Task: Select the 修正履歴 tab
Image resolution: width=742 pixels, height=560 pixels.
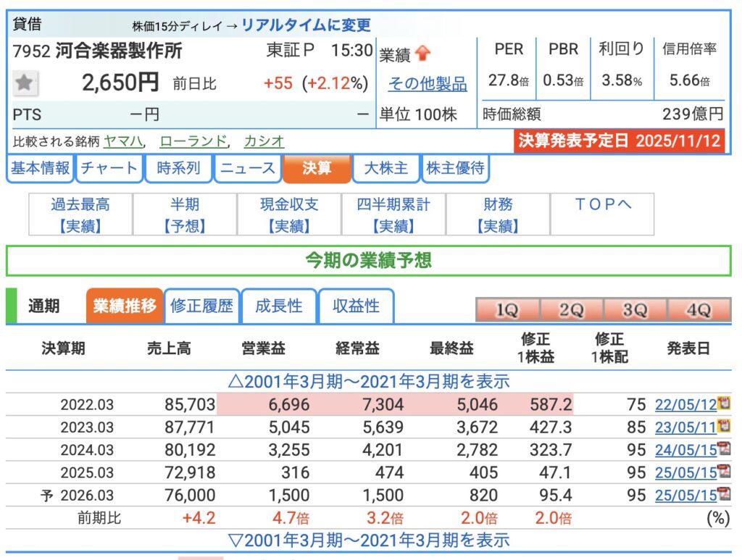Action: click(x=201, y=306)
